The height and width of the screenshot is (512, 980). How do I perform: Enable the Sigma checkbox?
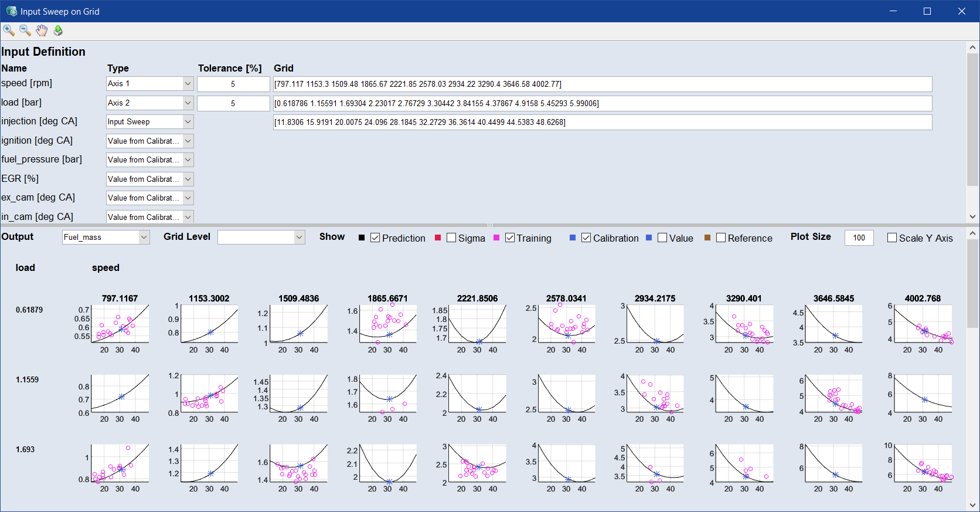click(x=451, y=238)
